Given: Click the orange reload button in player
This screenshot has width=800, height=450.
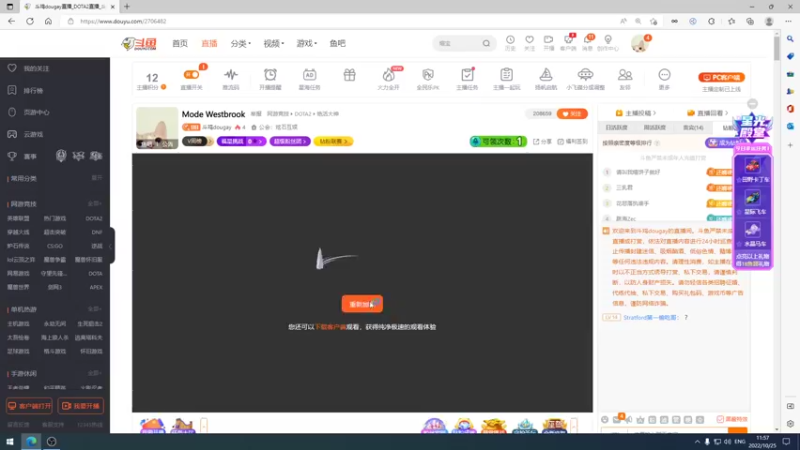Looking at the screenshot, I should pyautogui.click(x=362, y=304).
